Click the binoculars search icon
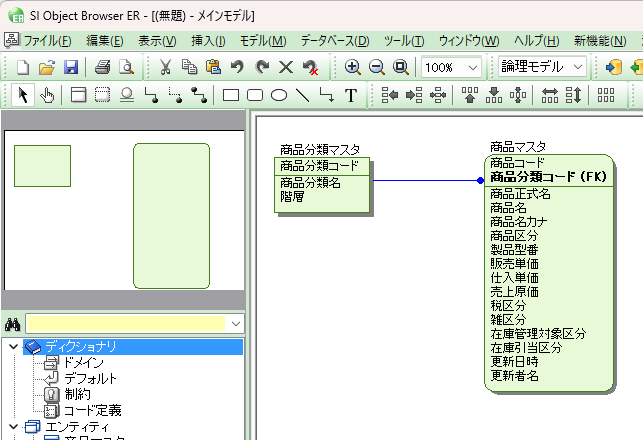 pos(13,324)
